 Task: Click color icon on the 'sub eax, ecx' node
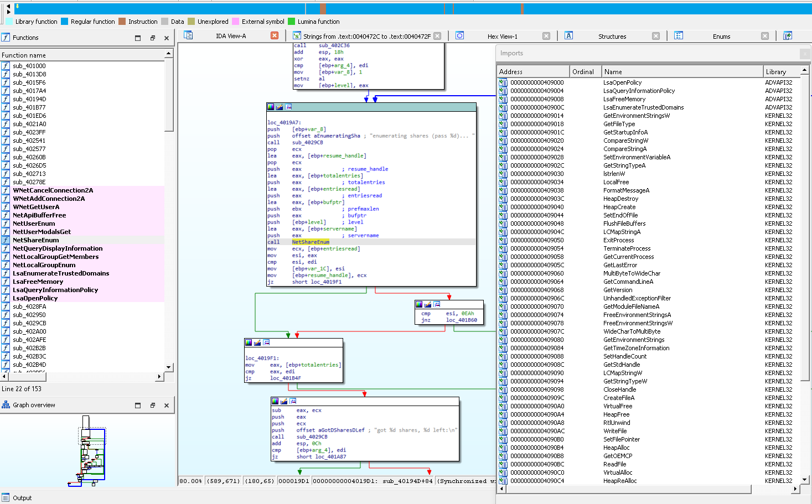pos(275,401)
